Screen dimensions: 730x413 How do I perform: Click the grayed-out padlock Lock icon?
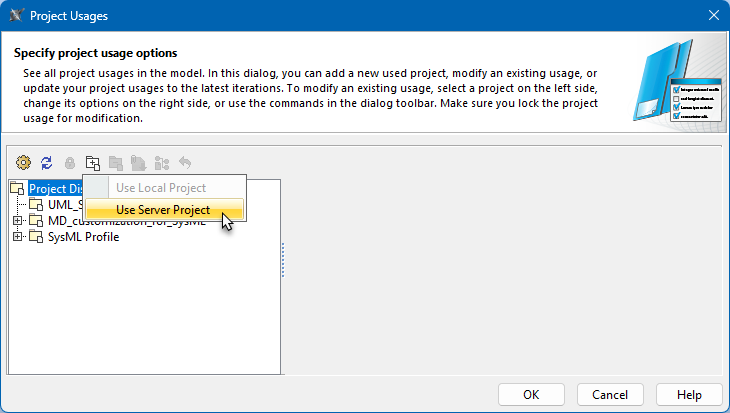[x=69, y=162]
